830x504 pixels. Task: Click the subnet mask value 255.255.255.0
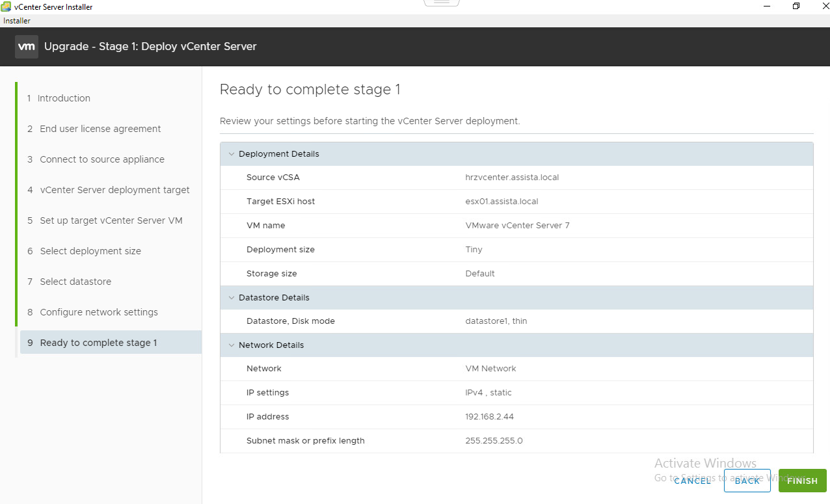coord(494,441)
